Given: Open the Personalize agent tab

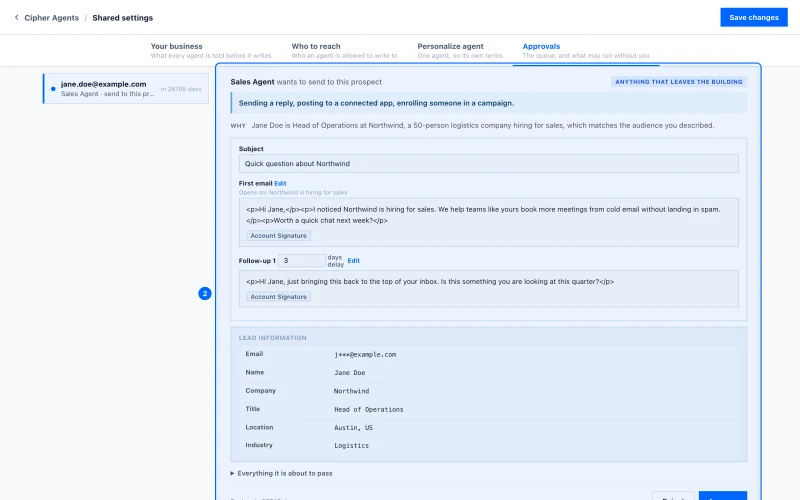Looking at the screenshot, I should [x=460, y=51].
